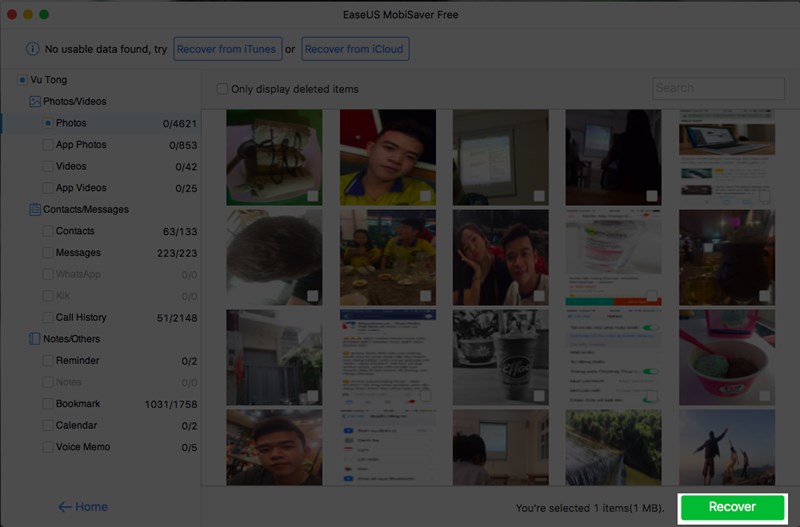
Task: Tick the checkbox on couple selfie photo
Action: click(539, 296)
